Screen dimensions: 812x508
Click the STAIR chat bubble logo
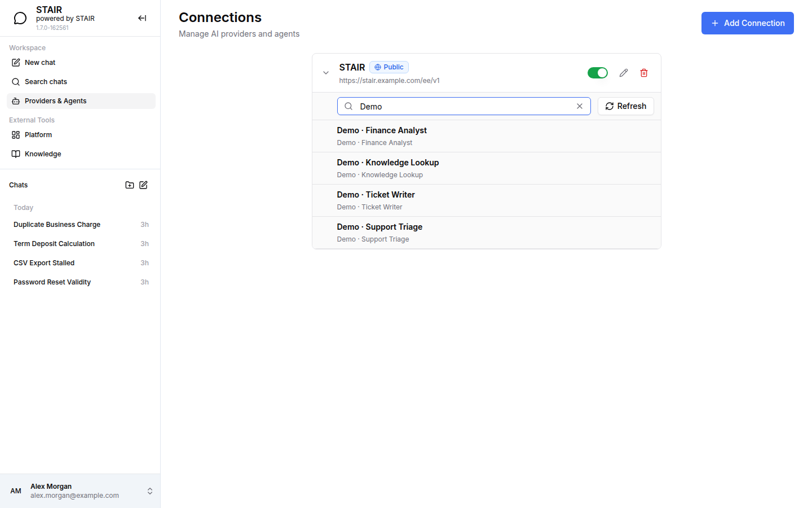point(20,18)
